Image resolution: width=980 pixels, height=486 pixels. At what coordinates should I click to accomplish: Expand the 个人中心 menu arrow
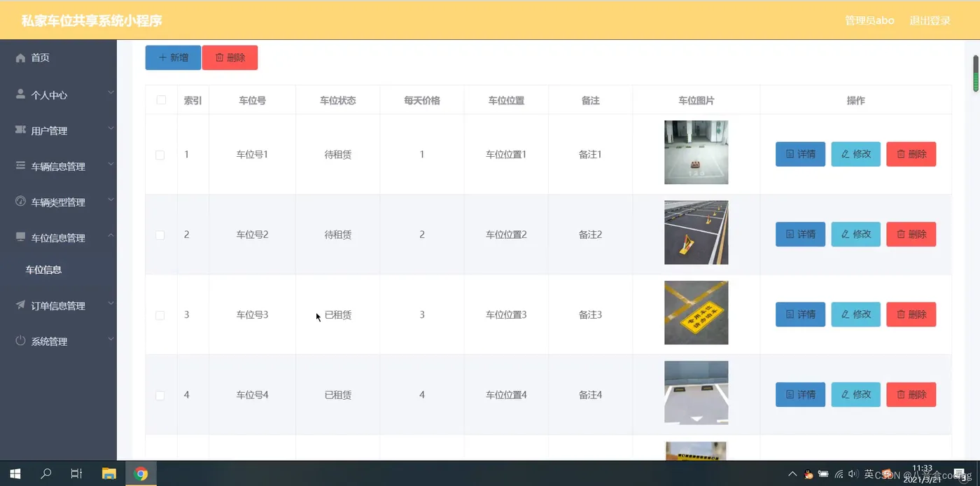111,92
